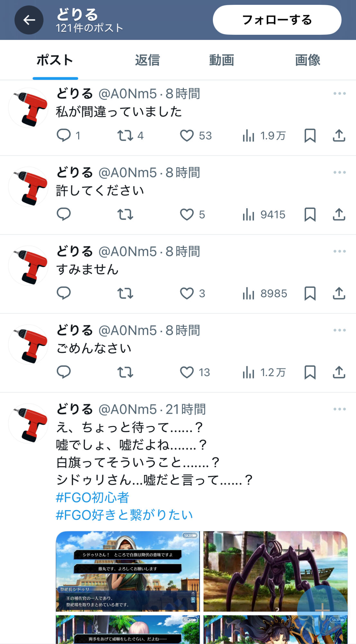
Task: Like the ごめんなさい post
Action: point(187,372)
